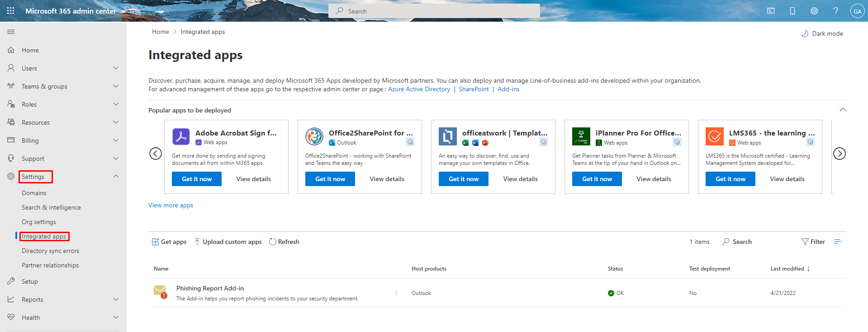The image size is (868, 332).
Task: Expand the Billing chevron
Action: 116,140
